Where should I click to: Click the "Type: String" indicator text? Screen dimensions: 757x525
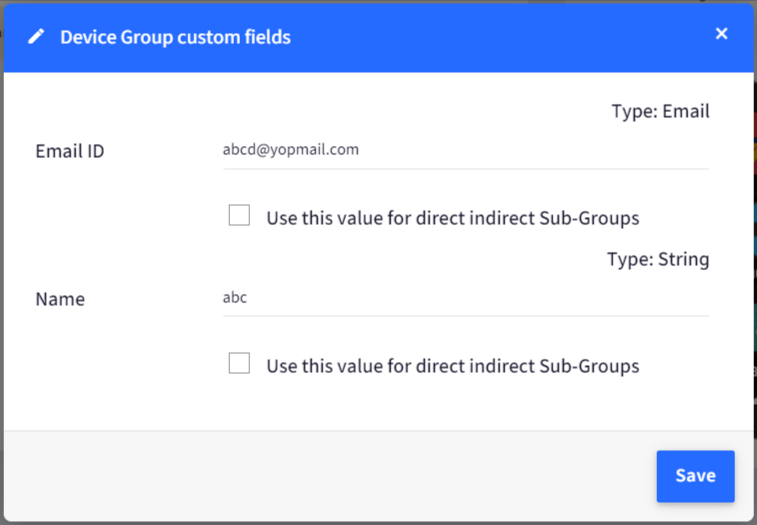coord(658,260)
